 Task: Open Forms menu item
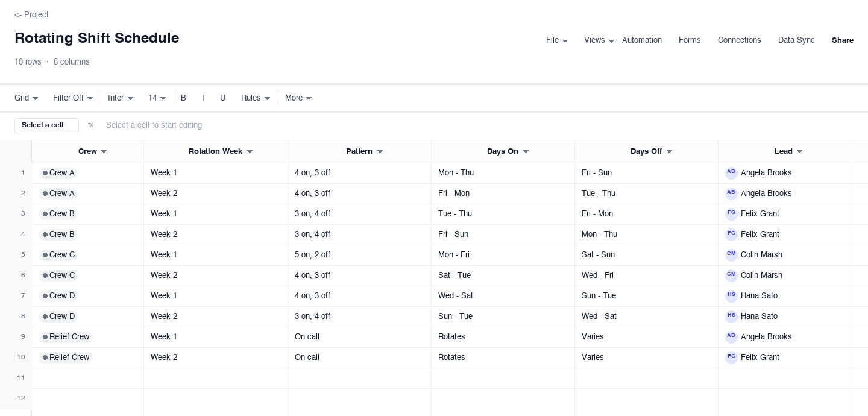[x=690, y=40]
